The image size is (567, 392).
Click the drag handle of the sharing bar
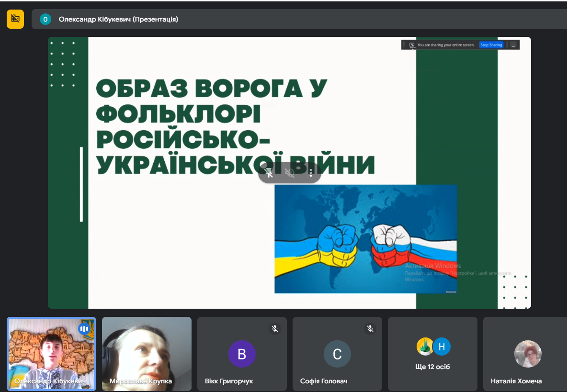[x=404, y=45]
